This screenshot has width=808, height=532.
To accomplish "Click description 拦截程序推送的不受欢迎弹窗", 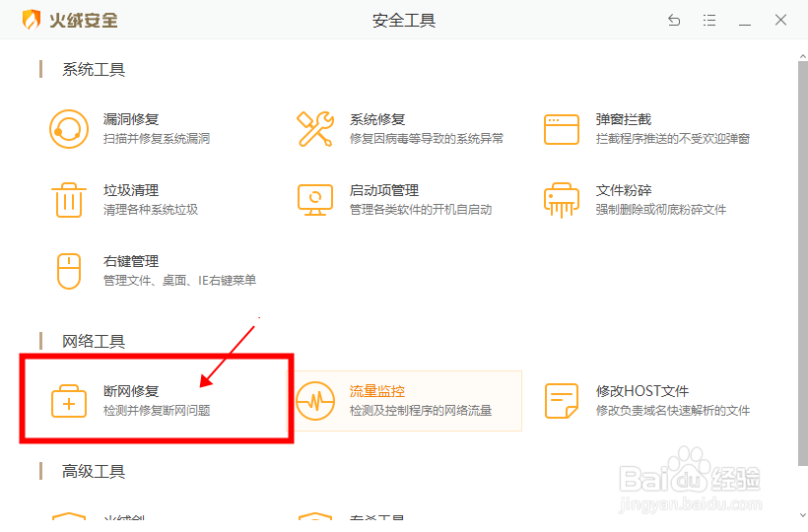I will [672, 139].
